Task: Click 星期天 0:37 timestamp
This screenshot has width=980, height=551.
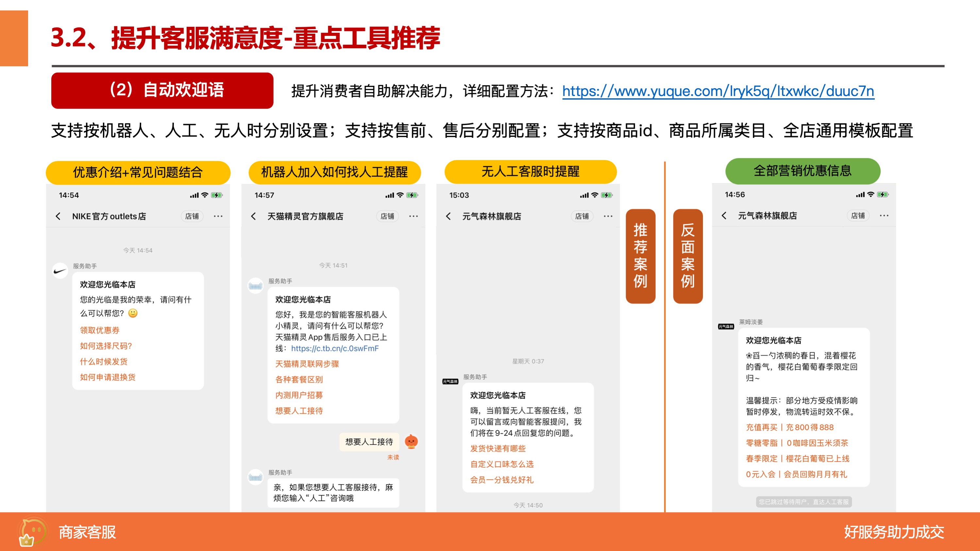Action: coord(528,361)
